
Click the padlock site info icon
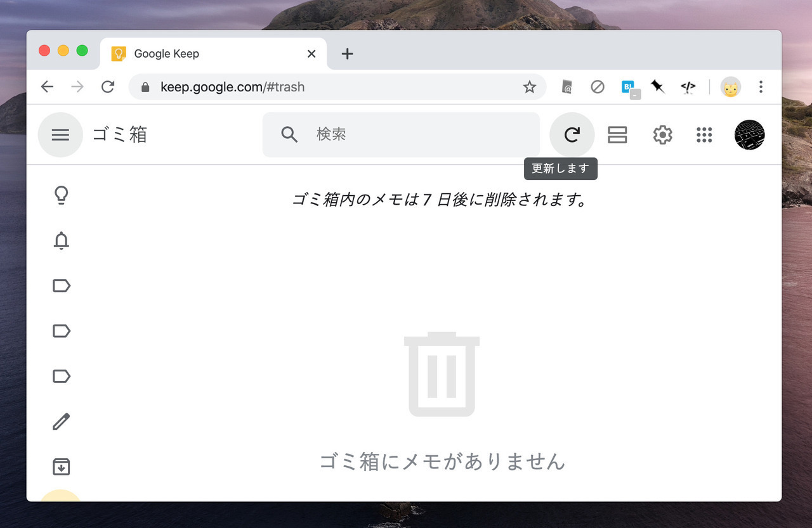tap(145, 87)
